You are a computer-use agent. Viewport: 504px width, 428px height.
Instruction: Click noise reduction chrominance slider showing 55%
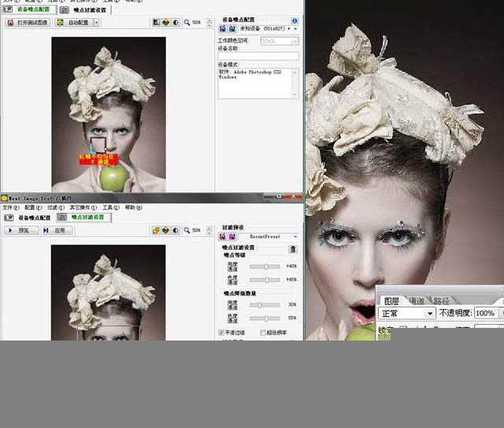click(x=265, y=318)
